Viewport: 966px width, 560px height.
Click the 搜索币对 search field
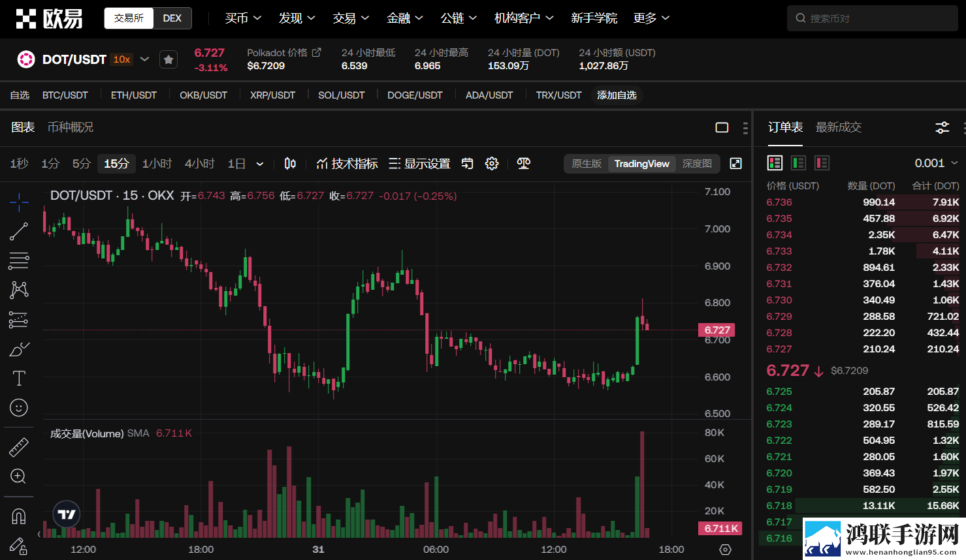(x=873, y=18)
